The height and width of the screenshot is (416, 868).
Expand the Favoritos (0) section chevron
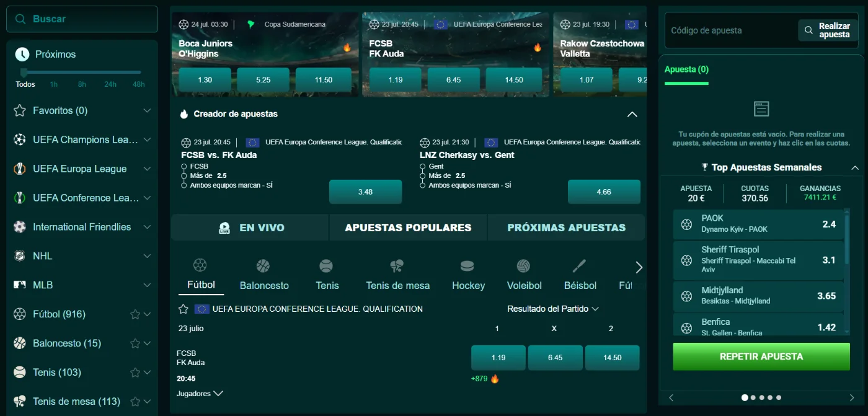[147, 110]
